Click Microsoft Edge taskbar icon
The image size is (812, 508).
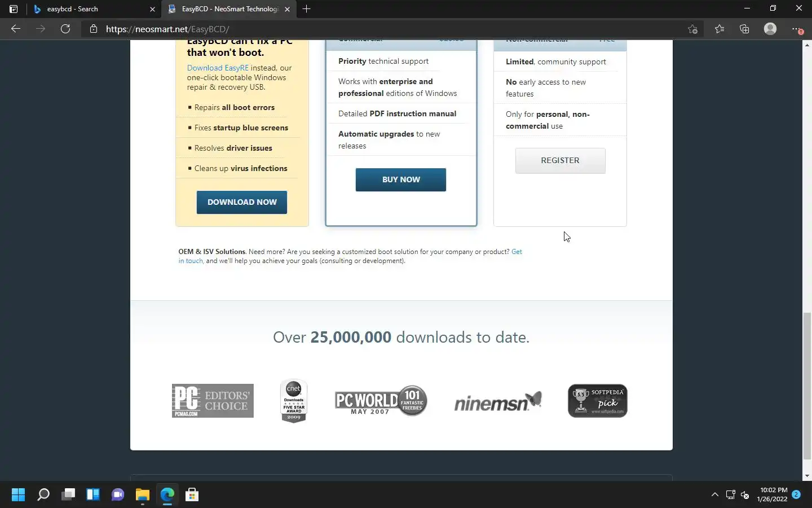point(167,495)
